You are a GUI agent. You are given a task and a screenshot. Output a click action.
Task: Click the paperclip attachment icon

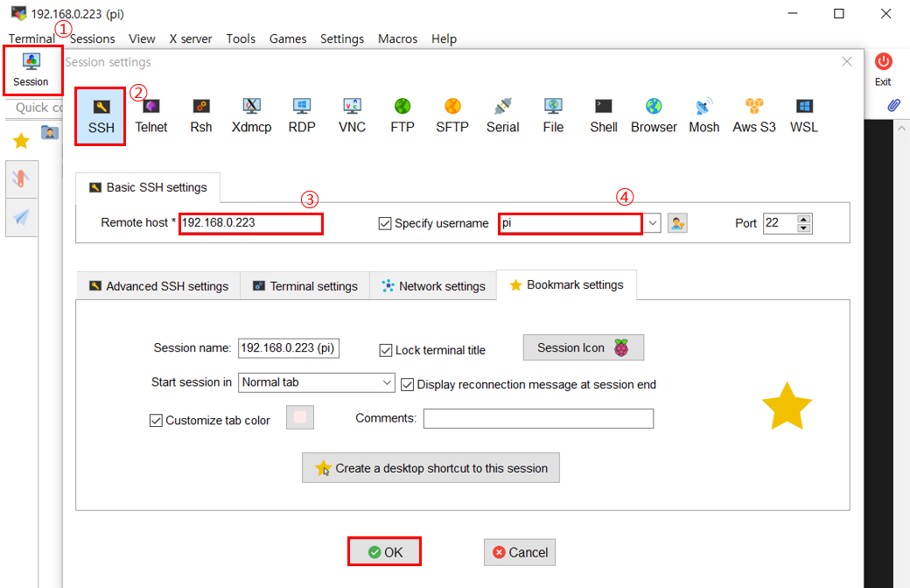893,105
